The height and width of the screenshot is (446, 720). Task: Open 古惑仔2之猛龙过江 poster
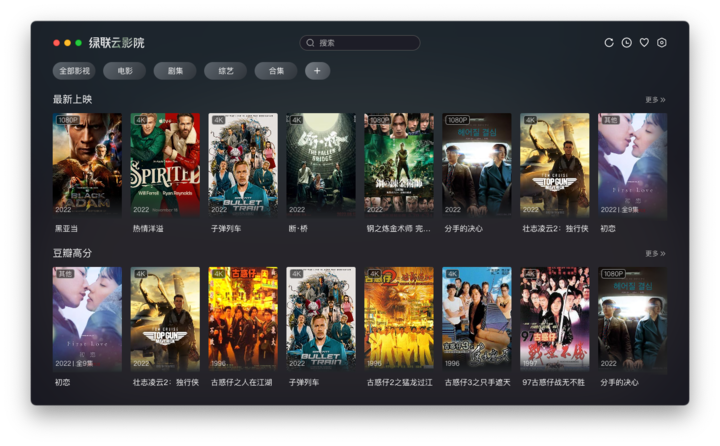[x=399, y=319]
